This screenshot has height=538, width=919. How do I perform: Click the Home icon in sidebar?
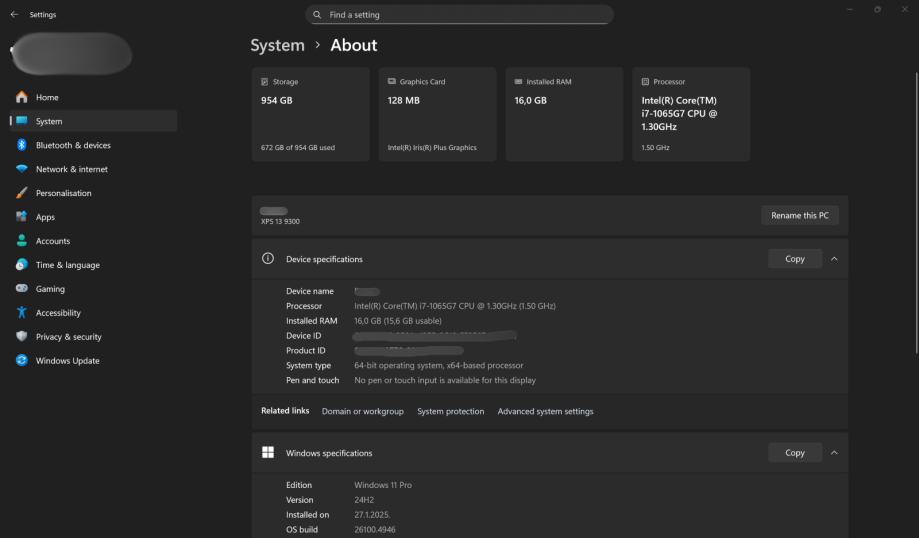click(x=21, y=97)
